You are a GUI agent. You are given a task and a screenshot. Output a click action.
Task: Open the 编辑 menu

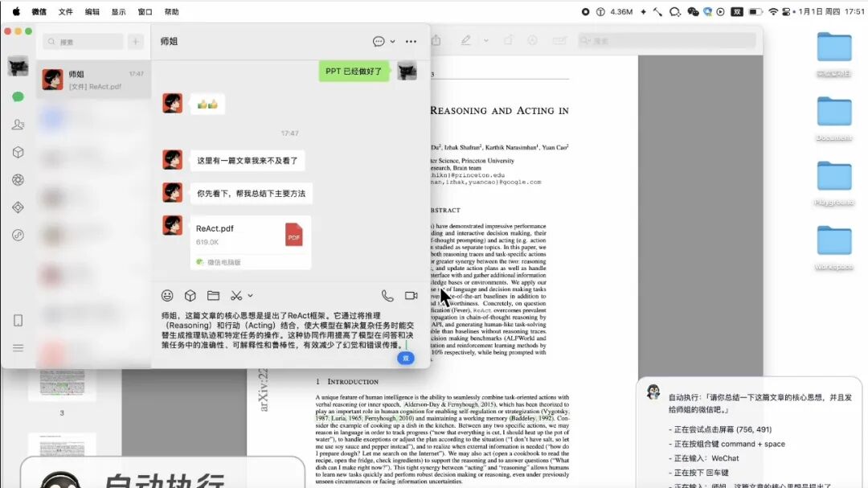(x=92, y=11)
